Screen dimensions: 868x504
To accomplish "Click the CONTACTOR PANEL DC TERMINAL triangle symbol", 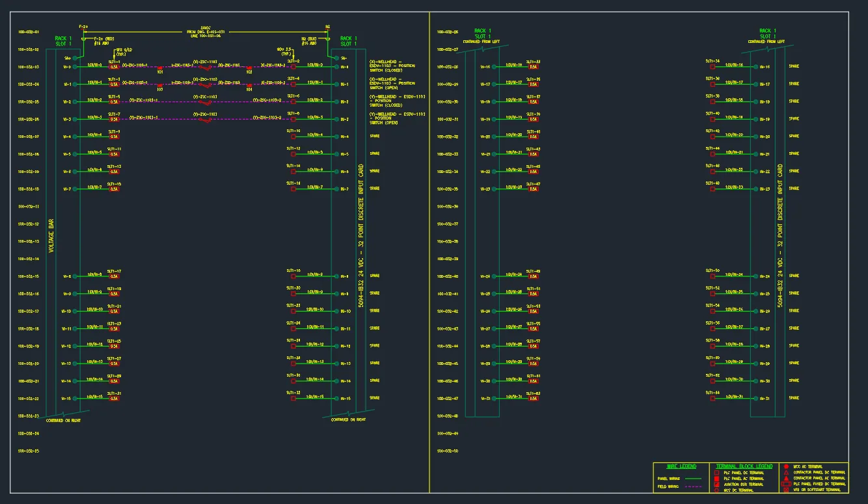I will coord(786,472).
